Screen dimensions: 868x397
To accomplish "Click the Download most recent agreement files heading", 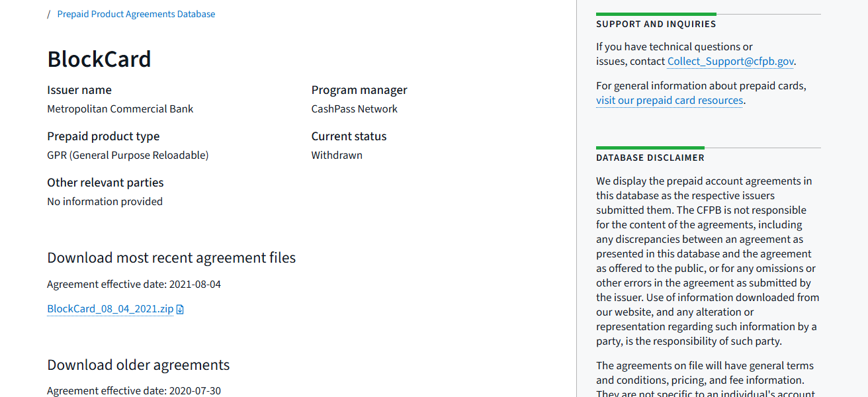I will (171, 257).
